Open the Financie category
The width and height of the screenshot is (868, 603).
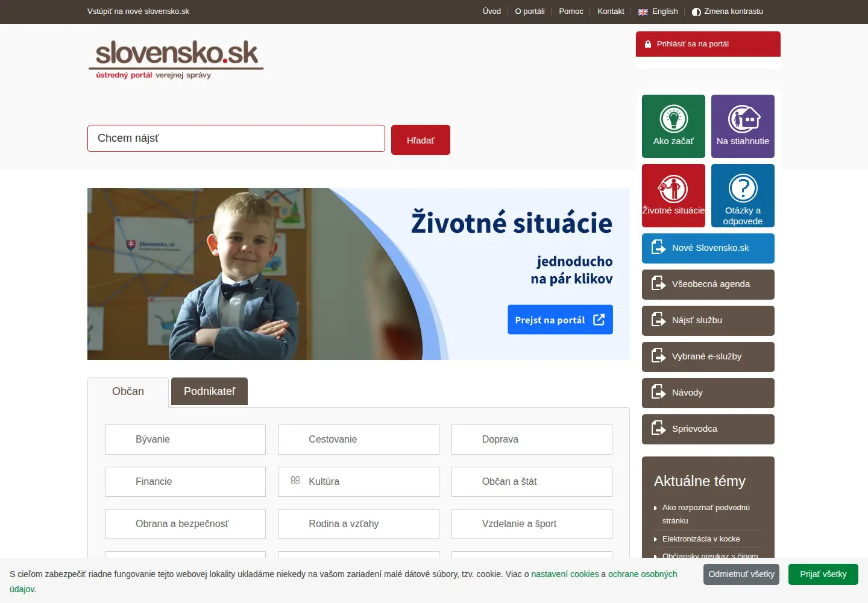point(185,482)
